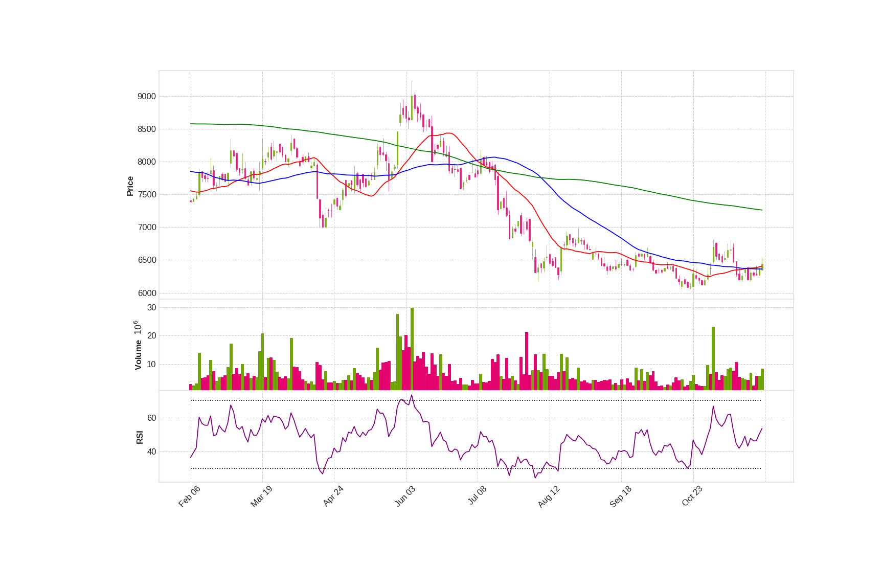Click the 6500 price tick label
The height and width of the screenshot is (588, 882).
pyautogui.click(x=147, y=260)
